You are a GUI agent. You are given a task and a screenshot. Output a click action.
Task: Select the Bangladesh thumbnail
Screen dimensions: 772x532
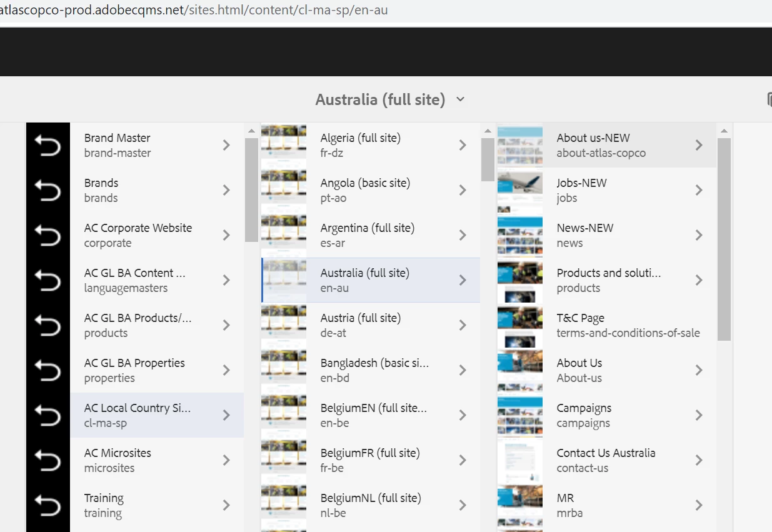(284, 370)
